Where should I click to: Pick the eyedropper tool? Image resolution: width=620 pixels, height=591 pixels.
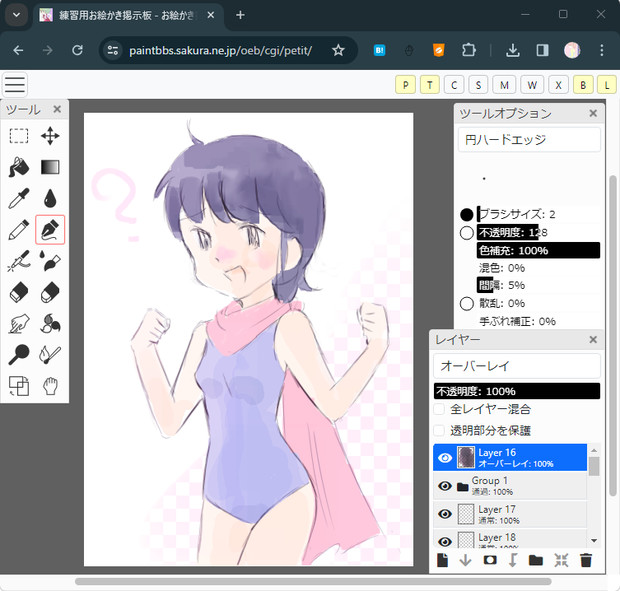[x=19, y=198]
